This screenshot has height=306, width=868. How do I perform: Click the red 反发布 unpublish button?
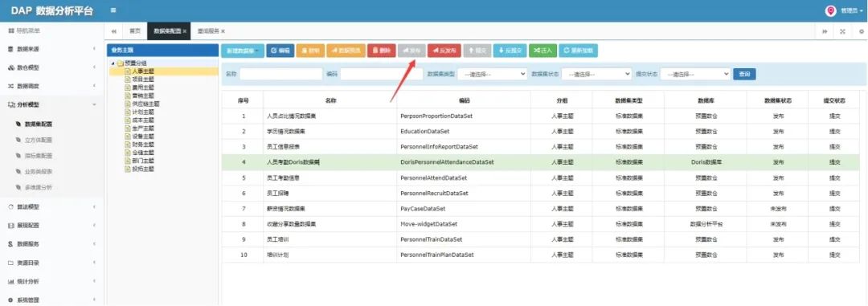coord(444,51)
